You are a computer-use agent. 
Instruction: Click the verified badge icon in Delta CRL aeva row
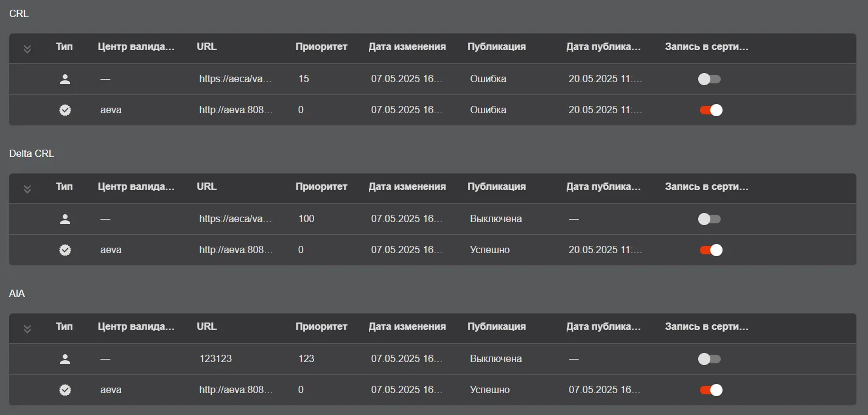pos(65,250)
